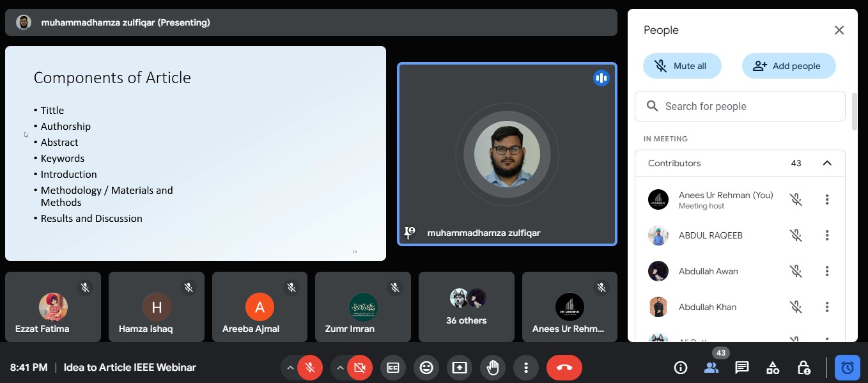
Task: Open host controls lock icon
Action: [803, 368]
